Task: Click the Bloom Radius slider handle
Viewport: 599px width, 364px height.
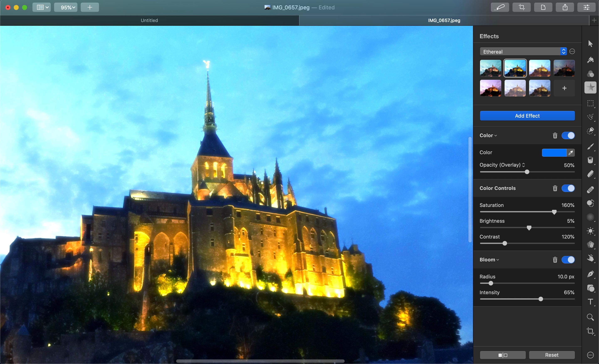Action: tap(491, 283)
